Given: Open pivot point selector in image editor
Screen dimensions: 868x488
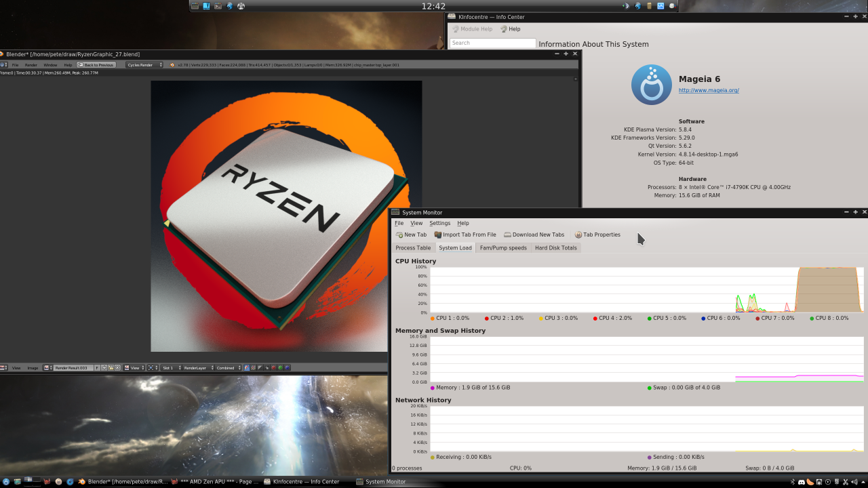Looking at the screenshot, I should (x=153, y=368).
